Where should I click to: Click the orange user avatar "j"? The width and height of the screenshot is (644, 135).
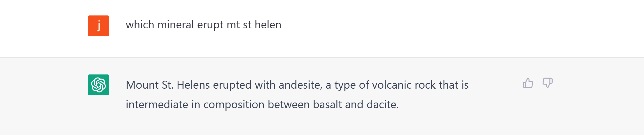click(98, 26)
